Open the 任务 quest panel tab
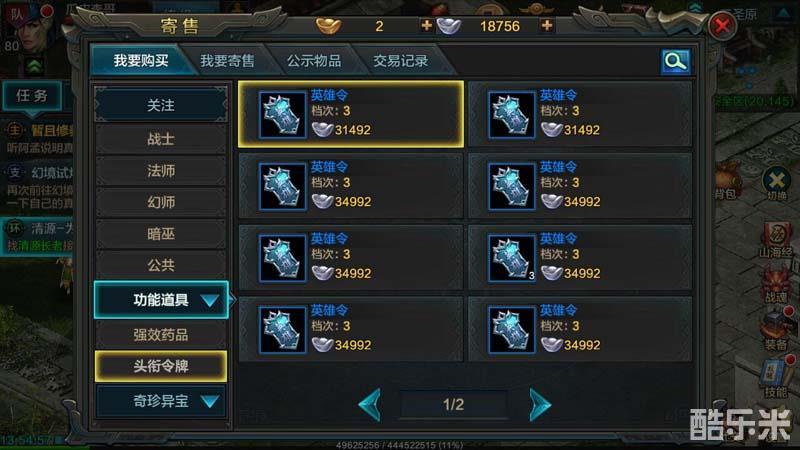800x450 pixels. coord(32,95)
